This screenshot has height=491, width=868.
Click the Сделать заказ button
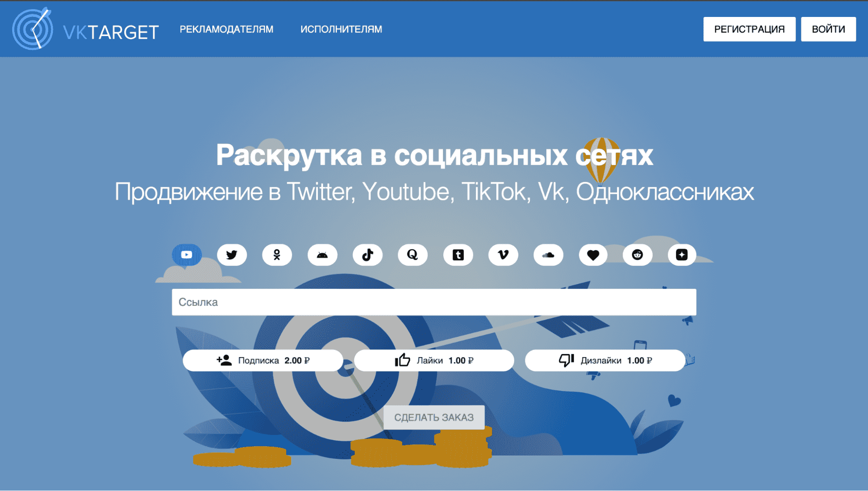point(434,417)
